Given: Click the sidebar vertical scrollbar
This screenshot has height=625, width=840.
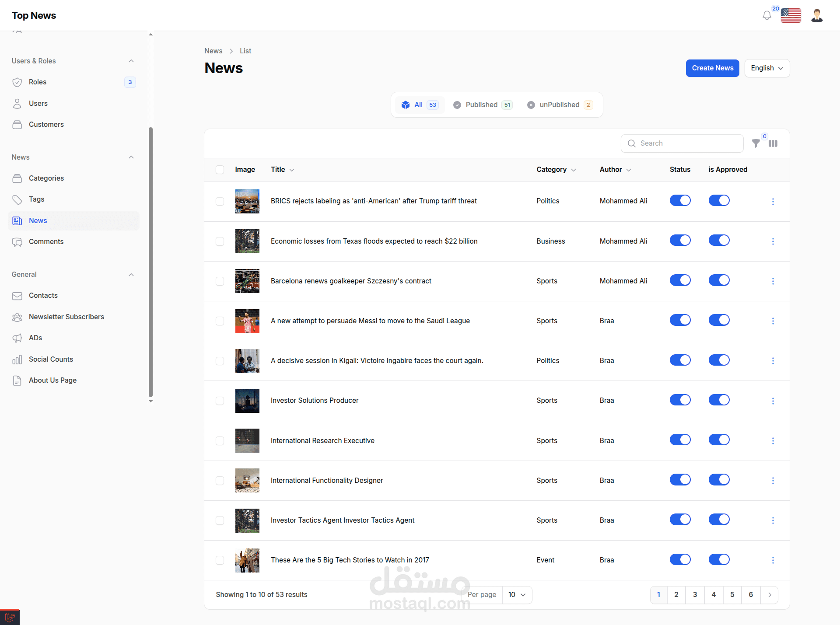Looking at the screenshot, I should click(150, 262).
